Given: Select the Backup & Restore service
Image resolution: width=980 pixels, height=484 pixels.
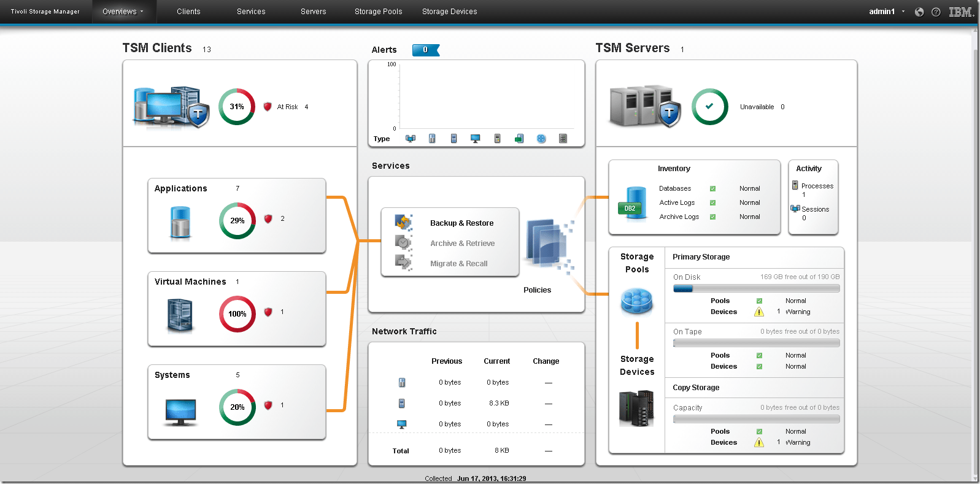Looking at the screenshot, I should pos(461,223).
